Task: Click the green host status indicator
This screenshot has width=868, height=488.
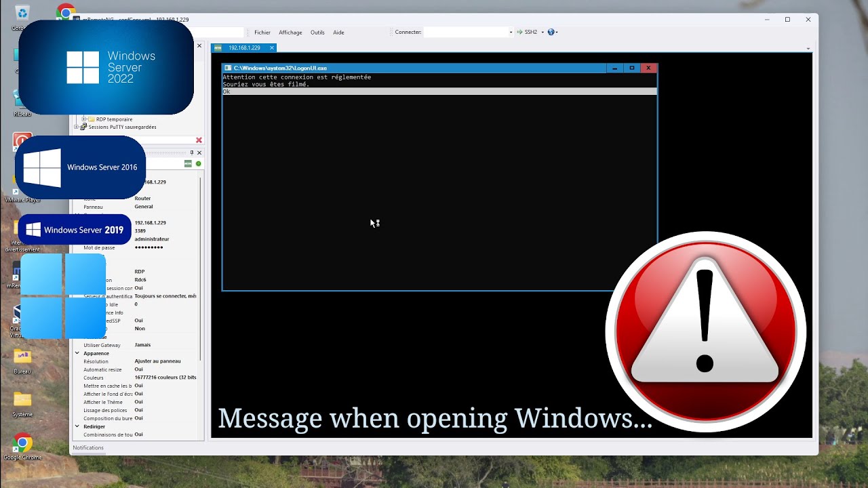Action: tap(199, 164)
